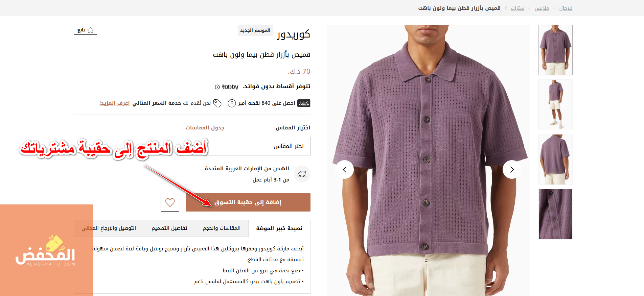Select the back view shirt thumbnail
The height and width of the screenshot is (296, 644).
pyautogui.click(x=555, y=159)
